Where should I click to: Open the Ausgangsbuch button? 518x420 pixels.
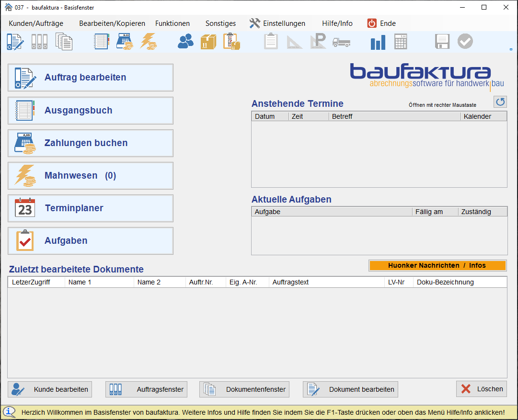pyautogui.click(x=91, y=111)
